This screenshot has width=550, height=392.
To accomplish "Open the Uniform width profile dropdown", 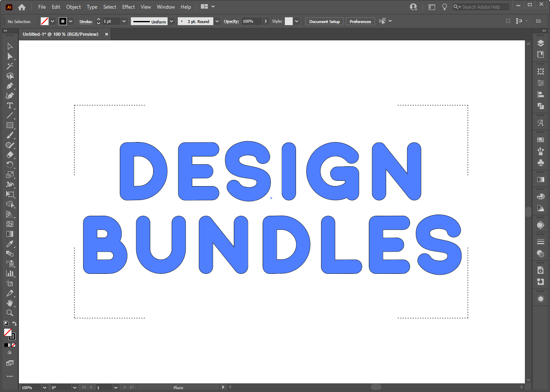I will [171, 21].
